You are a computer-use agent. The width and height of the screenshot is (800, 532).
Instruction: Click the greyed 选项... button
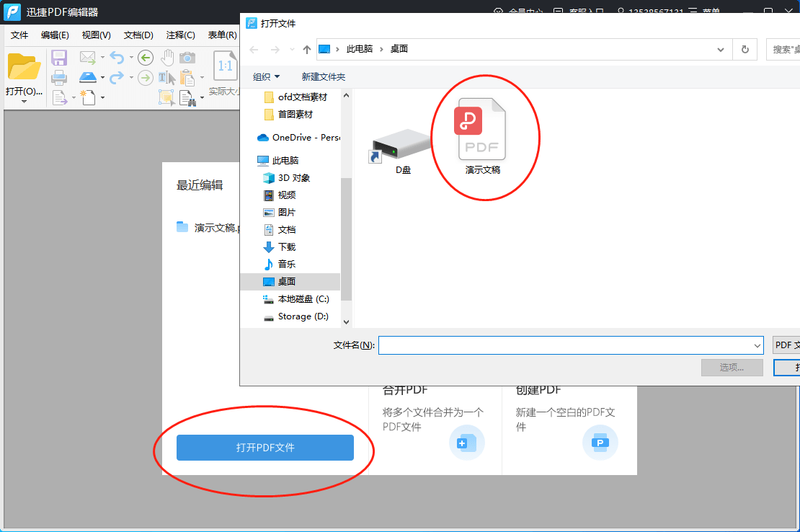click(x=732, y=367)
